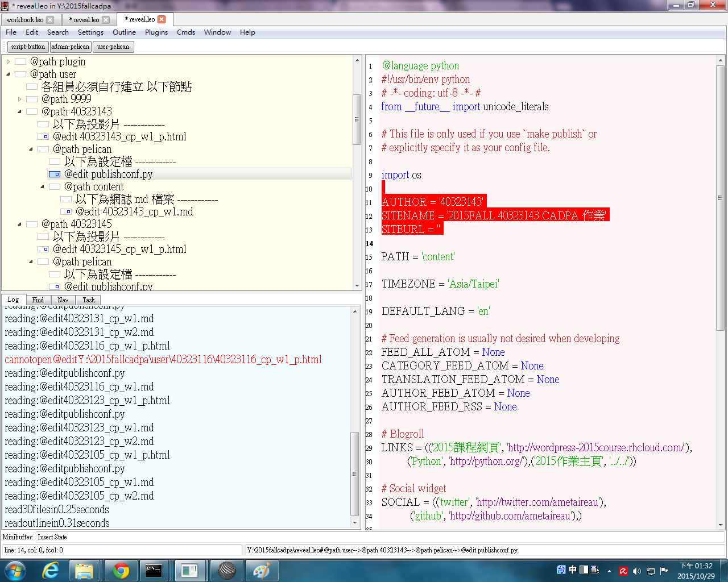Click the box icon of @edit 40323145_cp_w1_p.html
Screen dimensions: 728x582
point(43,249)
